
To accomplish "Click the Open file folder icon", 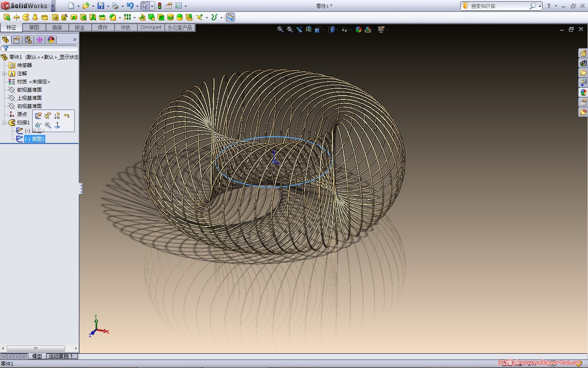I will pyautogui.click(x=86, y=6).
